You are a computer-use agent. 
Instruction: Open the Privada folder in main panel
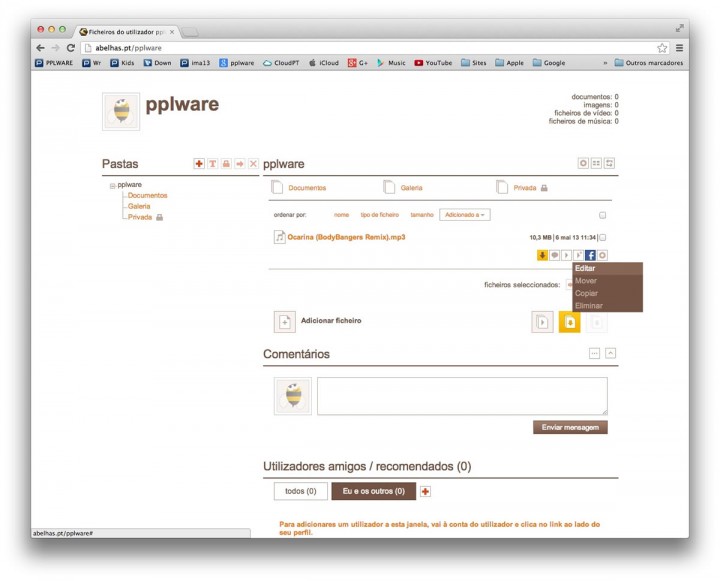click(525, 188)
